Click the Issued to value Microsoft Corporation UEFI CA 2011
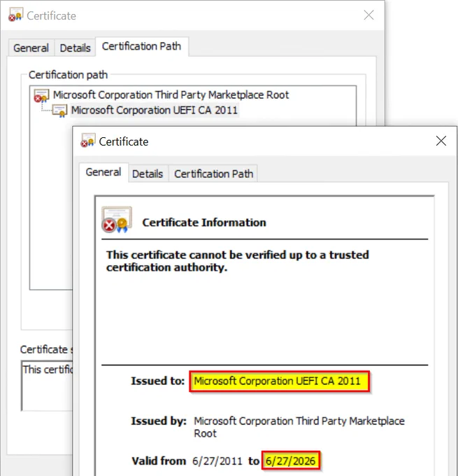 pyautogui.click(x=277, y=381)
